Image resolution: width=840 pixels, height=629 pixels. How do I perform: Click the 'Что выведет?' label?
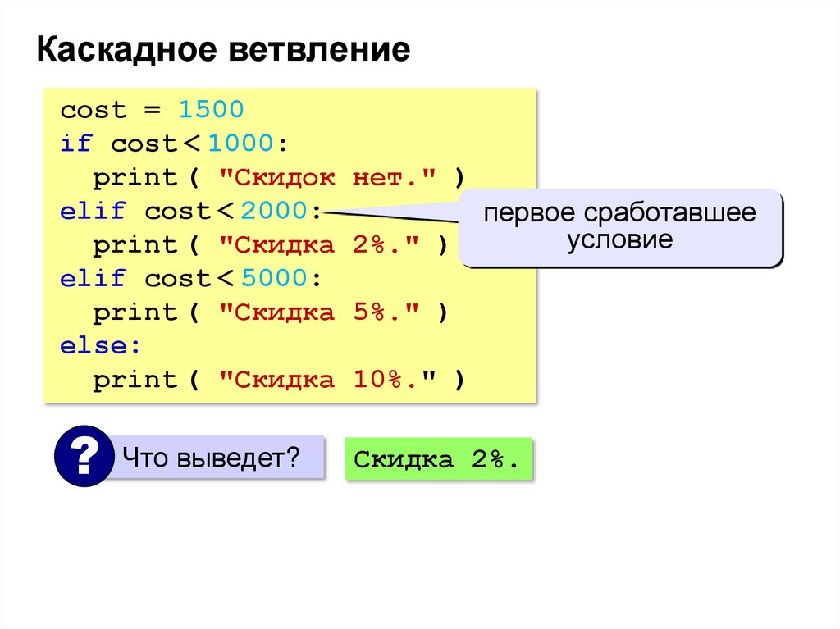(x=211, y=458)
